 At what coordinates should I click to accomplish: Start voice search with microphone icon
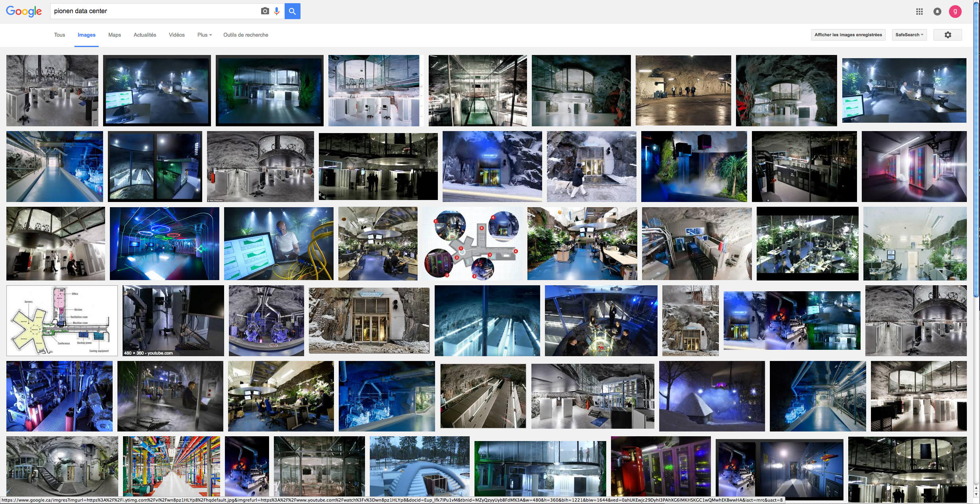coord(277,11)
